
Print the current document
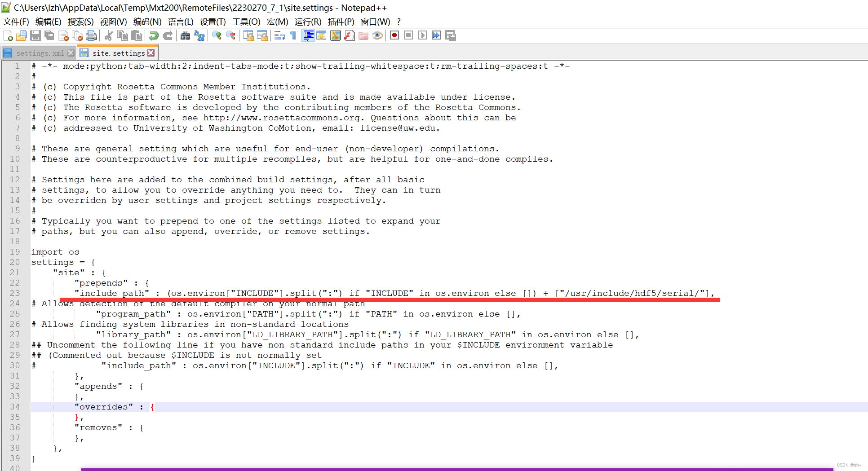(91, 35)
